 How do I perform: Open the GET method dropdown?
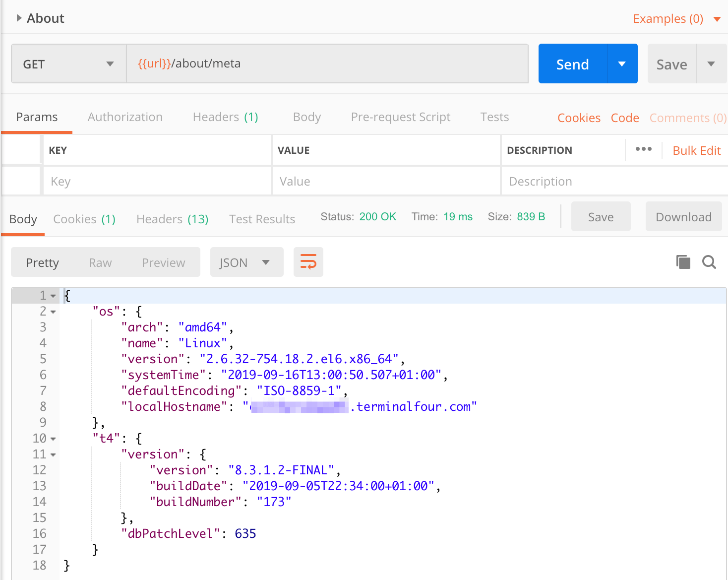(x=68, y=64)
